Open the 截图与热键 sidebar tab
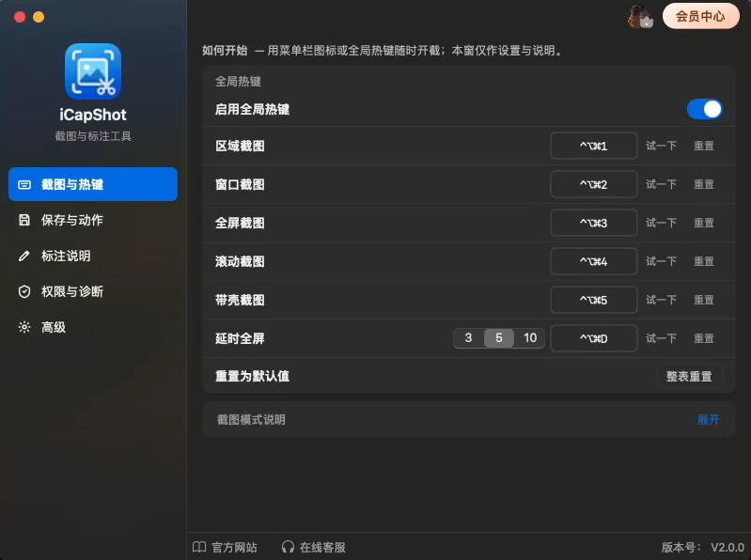 point(93,184)
